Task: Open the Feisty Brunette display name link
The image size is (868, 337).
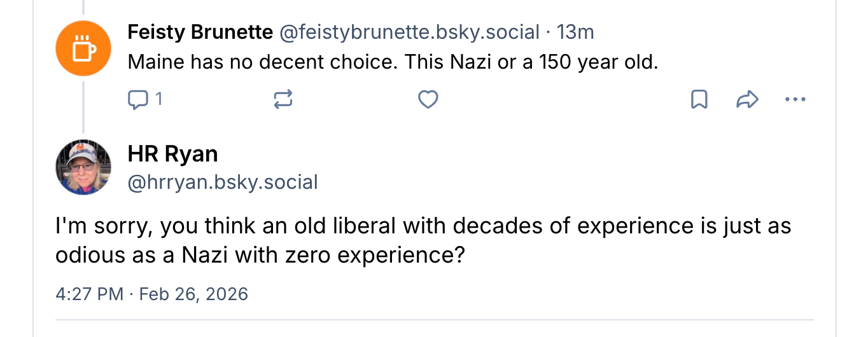Action: click(200, 32)
